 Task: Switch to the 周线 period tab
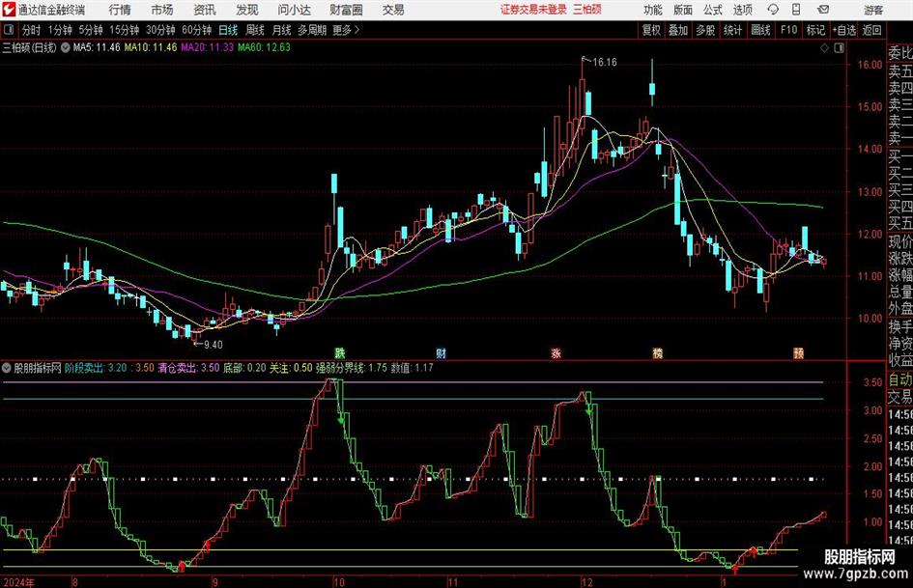[x=254, y=30]
